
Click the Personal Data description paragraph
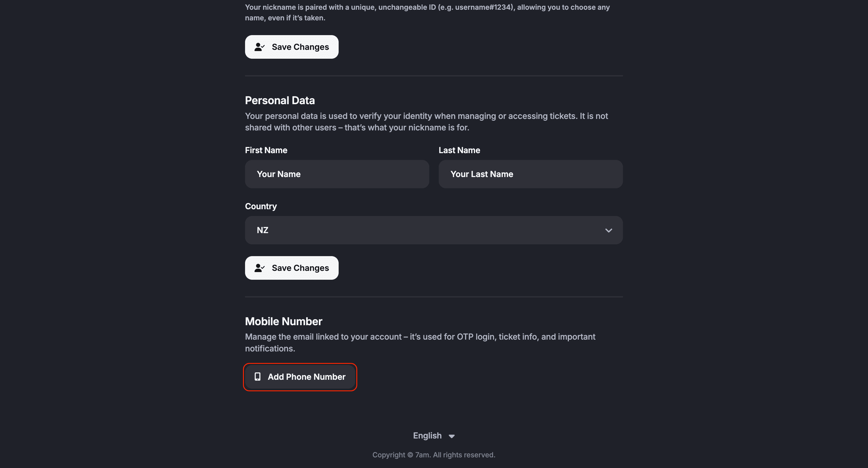click(x=426, y=122)
